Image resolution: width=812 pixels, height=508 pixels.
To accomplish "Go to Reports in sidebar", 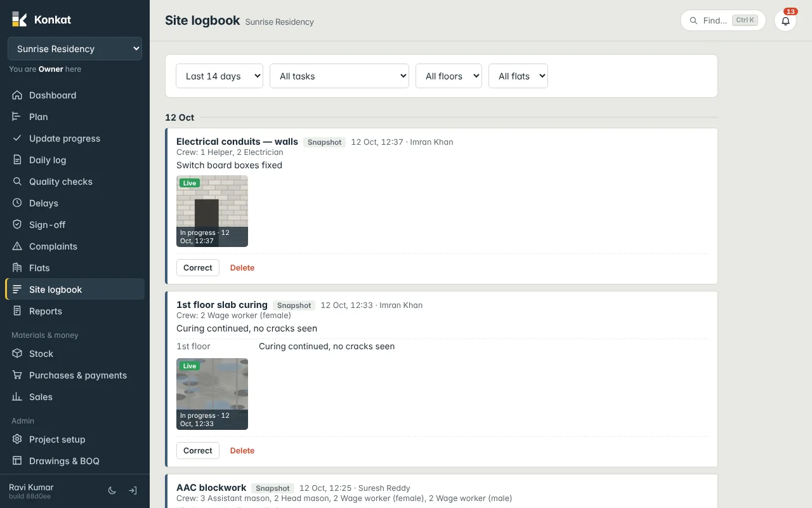I will click(x=75, y=311).
